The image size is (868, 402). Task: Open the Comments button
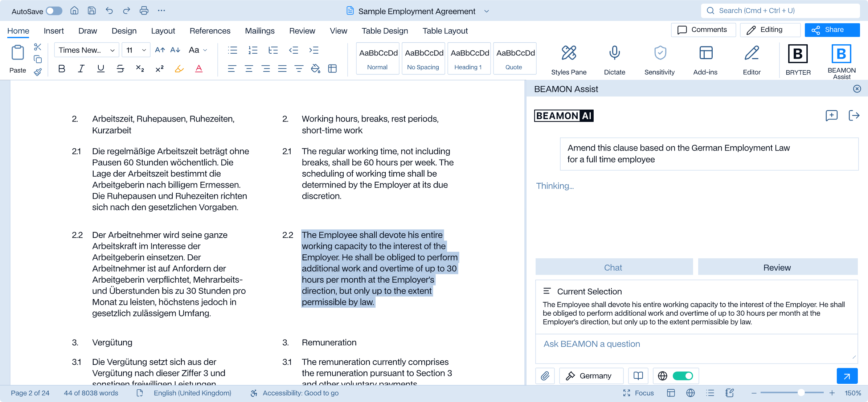click(703, 30)
